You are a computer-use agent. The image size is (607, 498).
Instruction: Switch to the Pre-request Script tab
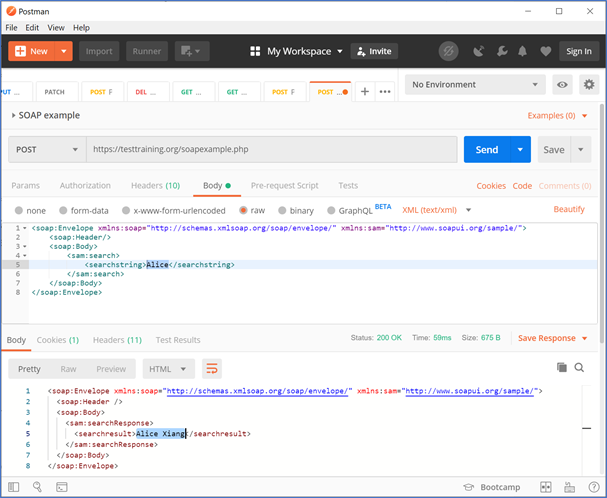coord(284,185)
